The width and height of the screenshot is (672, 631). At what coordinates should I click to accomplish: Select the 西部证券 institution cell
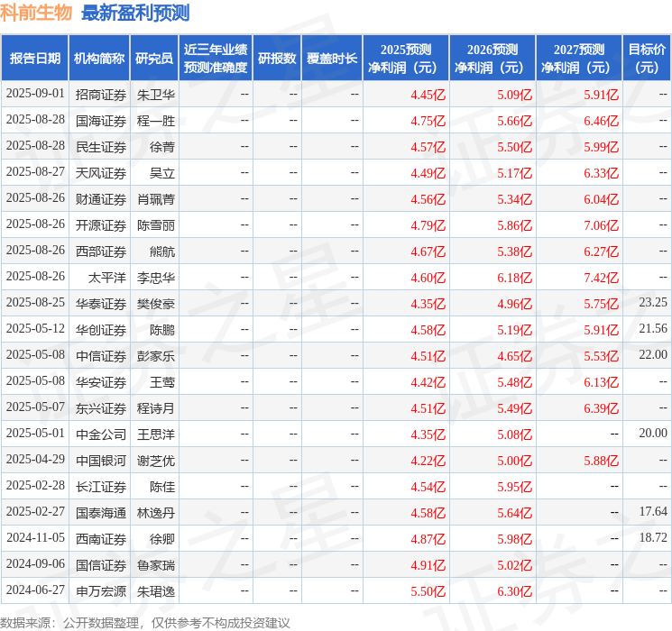pyautogui.click(x=101, y=251)
